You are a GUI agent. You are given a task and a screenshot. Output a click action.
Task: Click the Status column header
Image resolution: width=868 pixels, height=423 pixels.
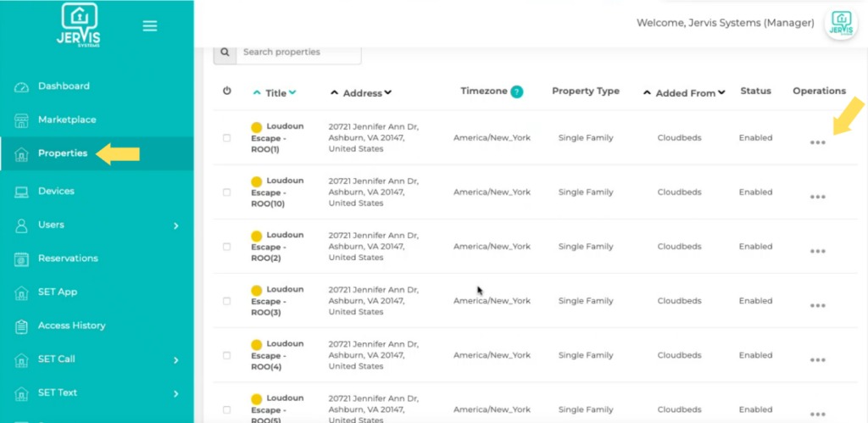(x=755, y=91)
